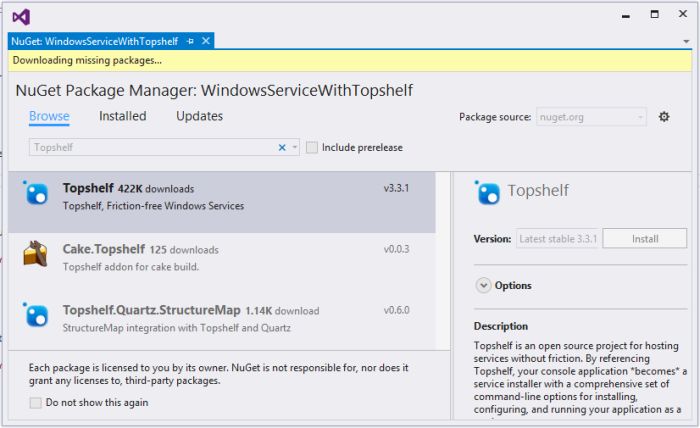Viewport: 700px width, 428px height.
Task: Open the Version Latest stable dropdown
Action: click(x=558, y=239)
